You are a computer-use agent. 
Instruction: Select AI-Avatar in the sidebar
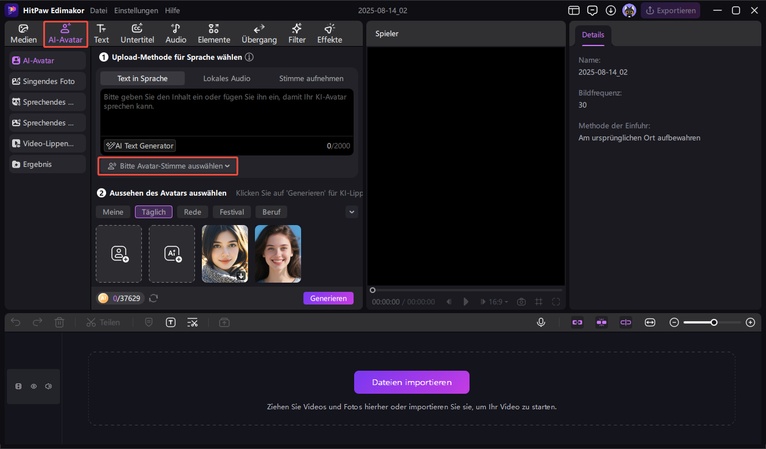[x=47, y=61]
